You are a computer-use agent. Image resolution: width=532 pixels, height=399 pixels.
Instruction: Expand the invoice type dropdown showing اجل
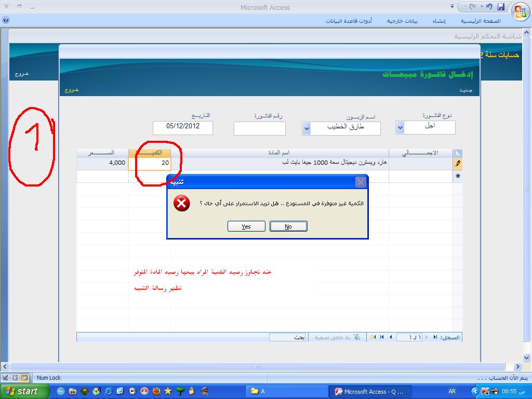tap(400, 128)
